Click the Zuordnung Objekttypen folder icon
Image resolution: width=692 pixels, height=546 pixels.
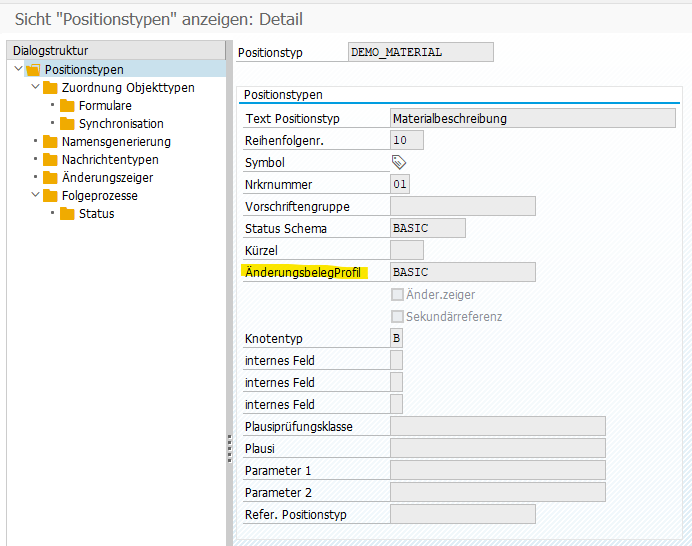(x=50, y=88)
